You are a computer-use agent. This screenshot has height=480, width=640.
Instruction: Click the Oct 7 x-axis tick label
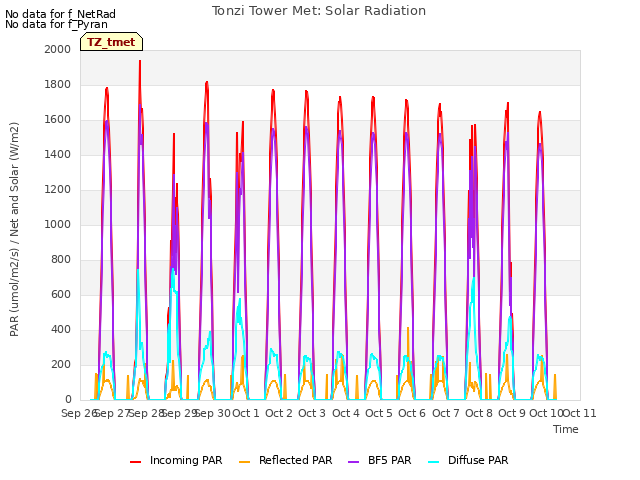coord(446,413)
